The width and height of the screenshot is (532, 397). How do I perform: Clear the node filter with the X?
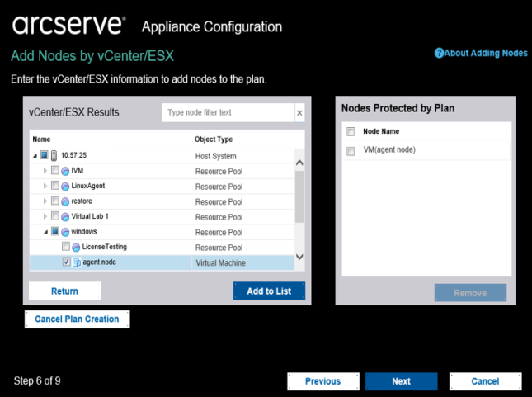pos(299,113)
